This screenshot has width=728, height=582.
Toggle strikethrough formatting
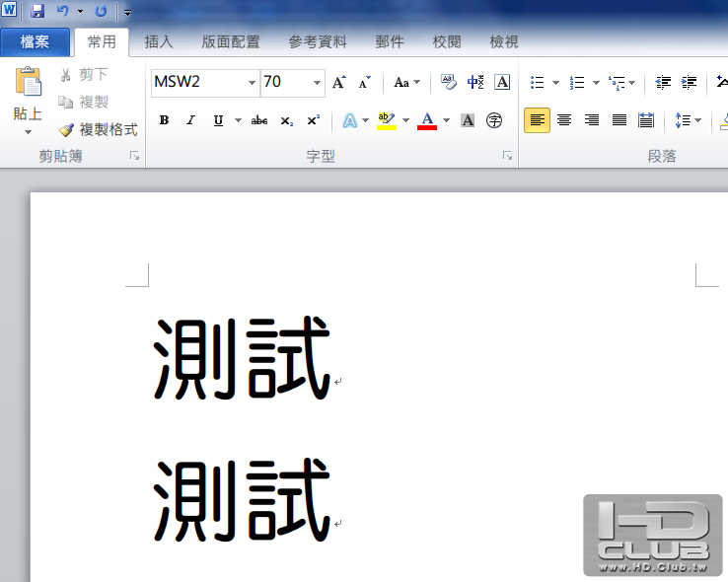click(259, 120)
